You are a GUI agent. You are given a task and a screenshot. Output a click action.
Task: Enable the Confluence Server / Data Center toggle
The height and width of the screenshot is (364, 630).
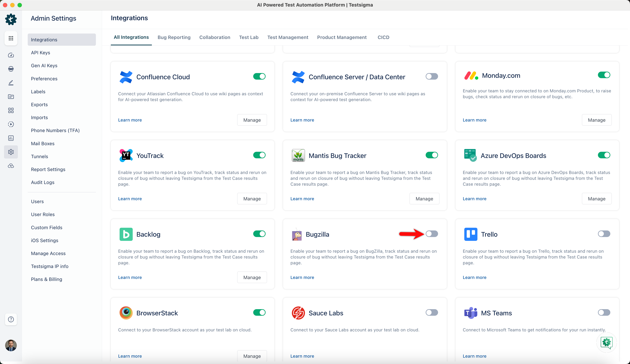[x=432, y=77]
